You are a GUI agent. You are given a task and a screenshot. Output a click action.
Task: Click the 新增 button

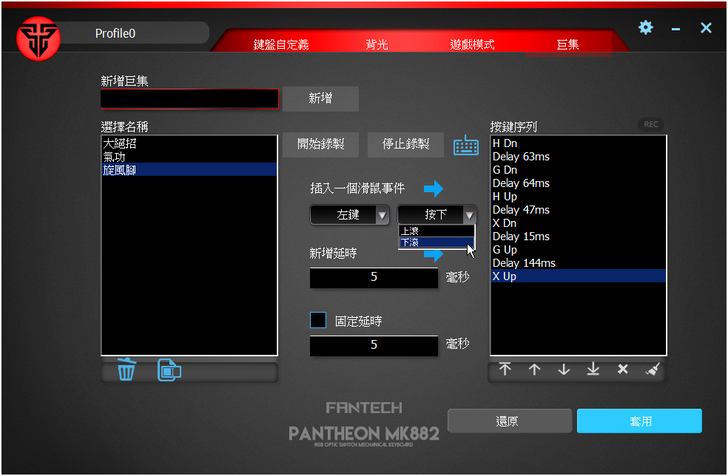click(x=320, y=98)
